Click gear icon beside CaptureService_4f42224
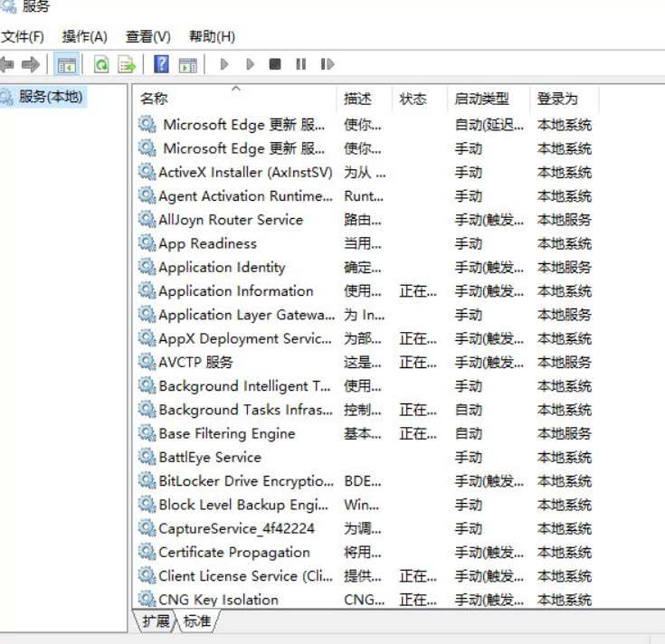The image size is (665, 644). click(x=147, y=528)
